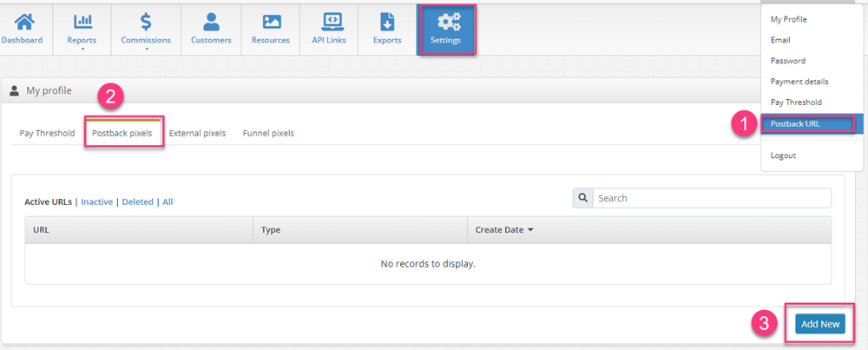This screenshot has width=868, height=350.
Task: Open Reports bar chart icon
Action: (x=82, y=21)
